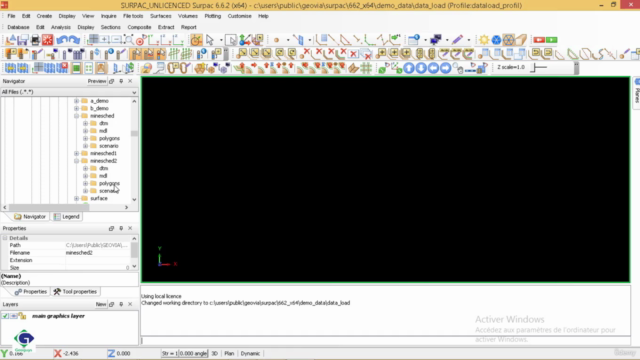The width and height of the screenshot is (640, 360).
Task: Click the green grid icon in third toolbar row
Action: [x=366, y=68]
